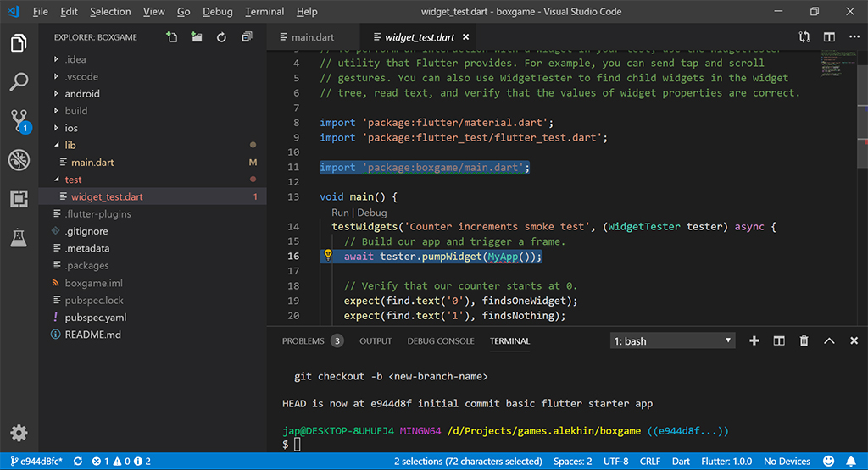Refresh the Explorer file tree
Image resolution: width=868 pixels, height=470 pixels.
point(221,37)
